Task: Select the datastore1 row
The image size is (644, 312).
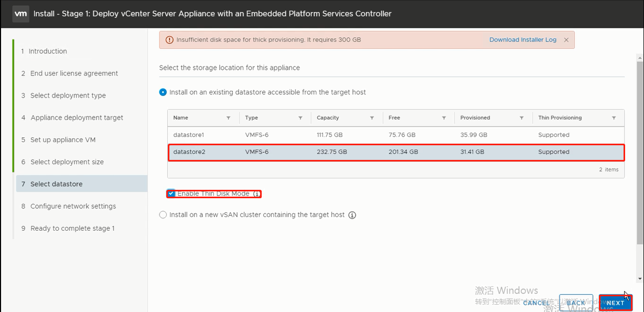Action: pyautogui.click(x=396, y=135)
